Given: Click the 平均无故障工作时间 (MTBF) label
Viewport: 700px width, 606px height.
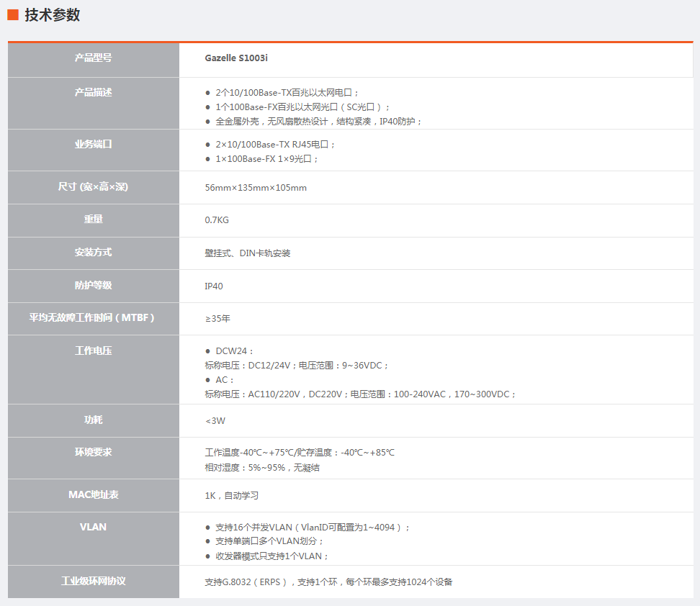Looking at the screenshot, I should pos(92,317).
